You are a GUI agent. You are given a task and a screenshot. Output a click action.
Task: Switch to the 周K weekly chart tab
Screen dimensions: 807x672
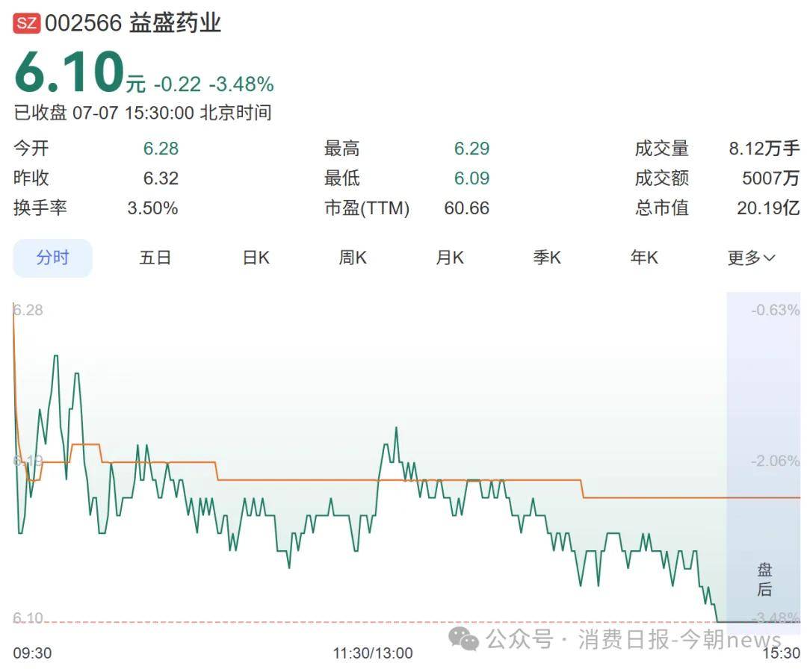(353, 258)
